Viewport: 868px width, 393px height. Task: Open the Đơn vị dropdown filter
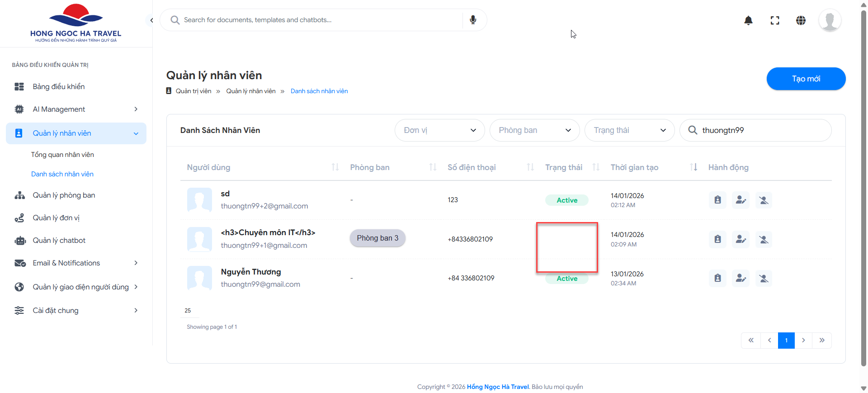[x=439, y=130]
